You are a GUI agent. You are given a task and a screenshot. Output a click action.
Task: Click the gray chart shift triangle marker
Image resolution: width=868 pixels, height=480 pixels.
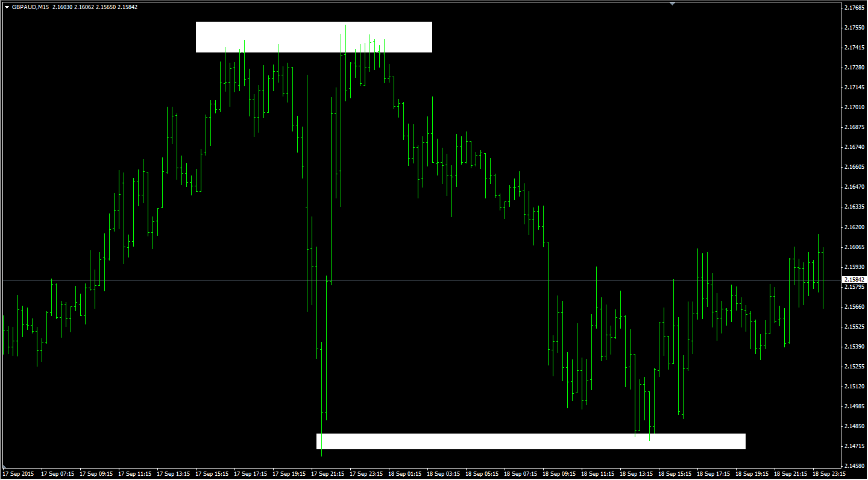tap(673, 4)
